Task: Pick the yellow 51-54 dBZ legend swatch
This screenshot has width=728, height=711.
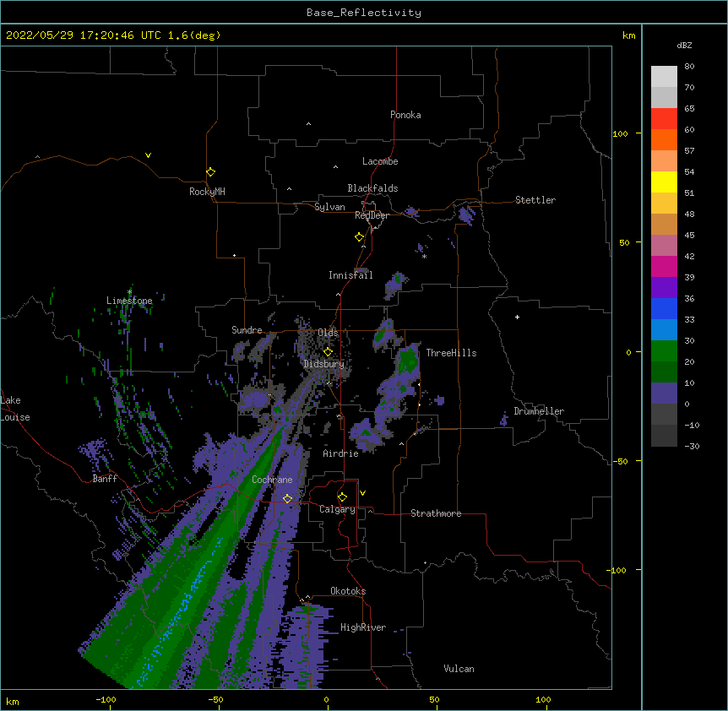Action: click(x=664, y=182)
